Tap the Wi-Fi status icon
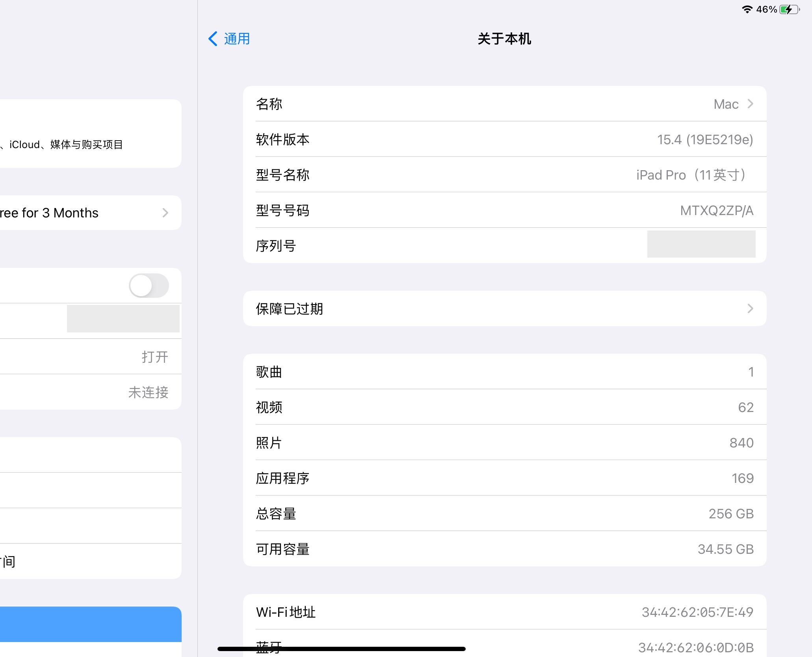Screen dimensions: 812x657 (747, 9)
